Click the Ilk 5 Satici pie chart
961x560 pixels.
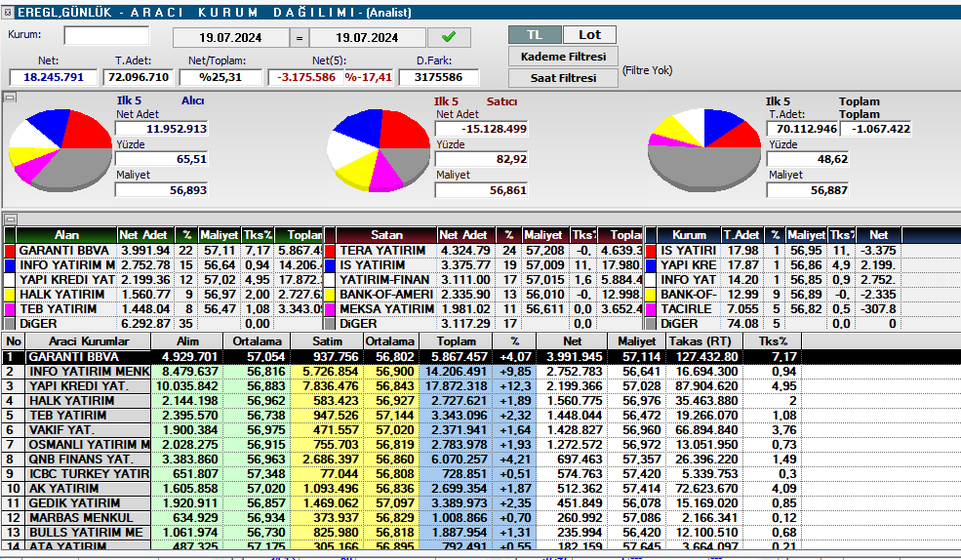379,150
